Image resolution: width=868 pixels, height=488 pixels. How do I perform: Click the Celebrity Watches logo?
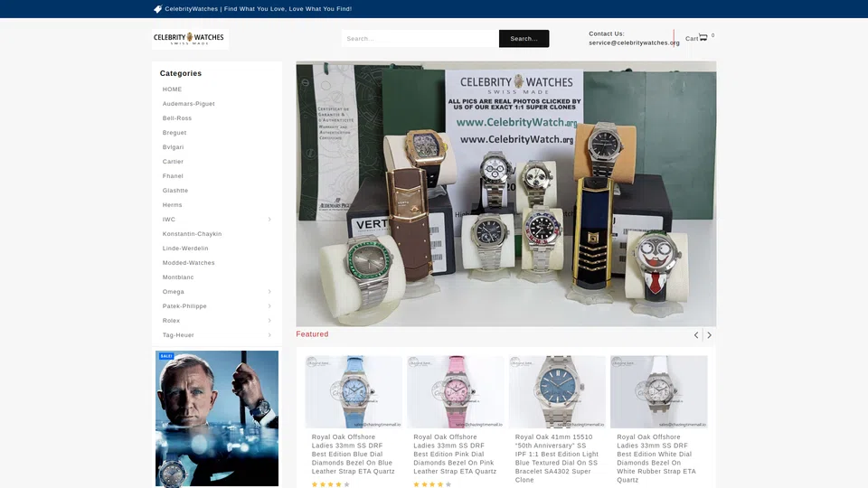190,39
